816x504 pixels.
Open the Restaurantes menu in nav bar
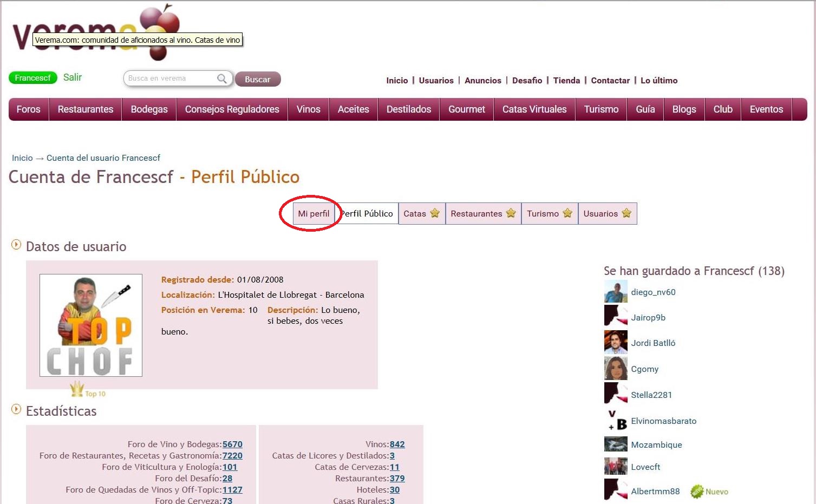pyautogui.click(x=86, y=109)
